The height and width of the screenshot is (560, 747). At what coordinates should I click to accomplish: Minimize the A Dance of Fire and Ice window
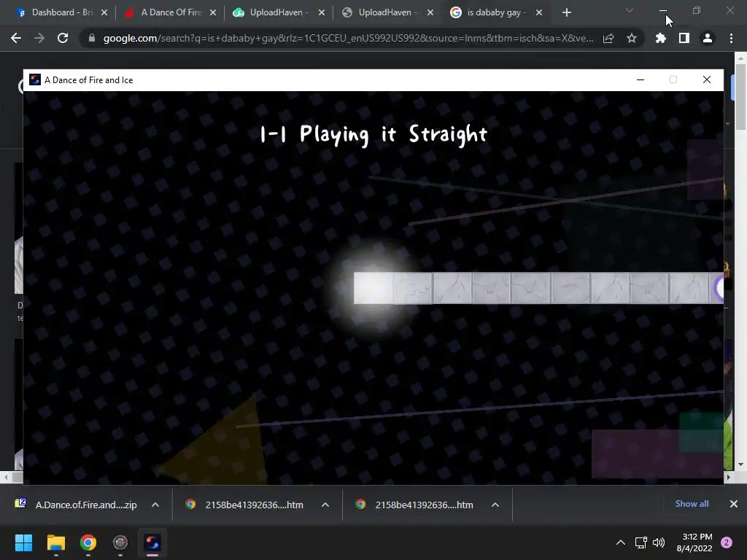[640, 79]
